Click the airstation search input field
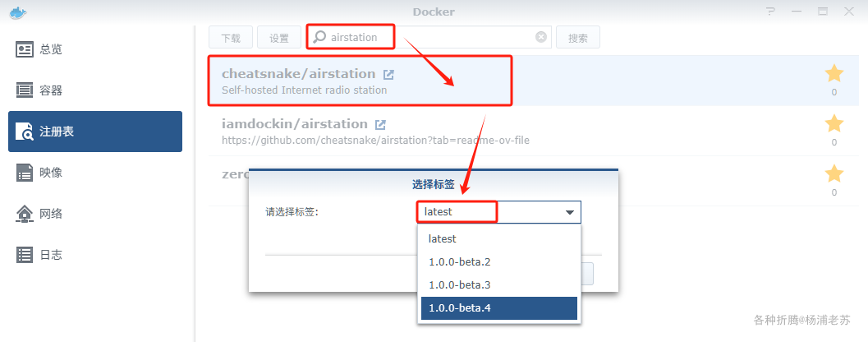 click(x=429, y=37)
